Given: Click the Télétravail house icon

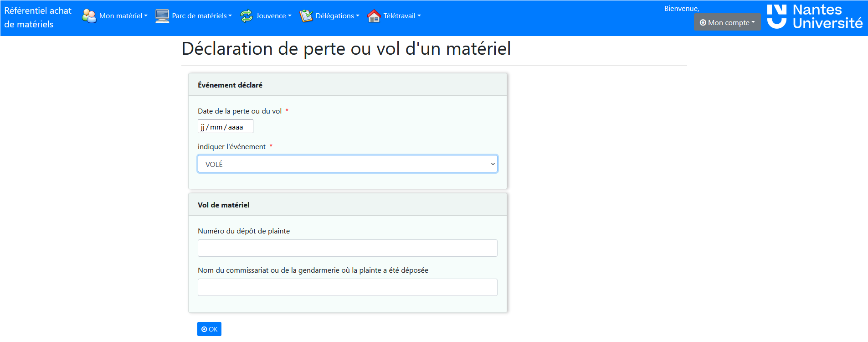Looking at the screenshot, I should (x=374, y=16).
